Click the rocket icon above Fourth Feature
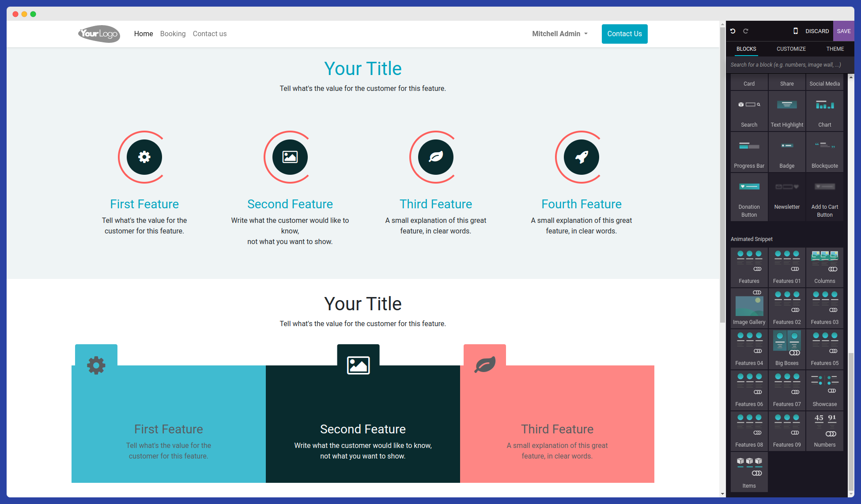 click(x=582, y=157)
